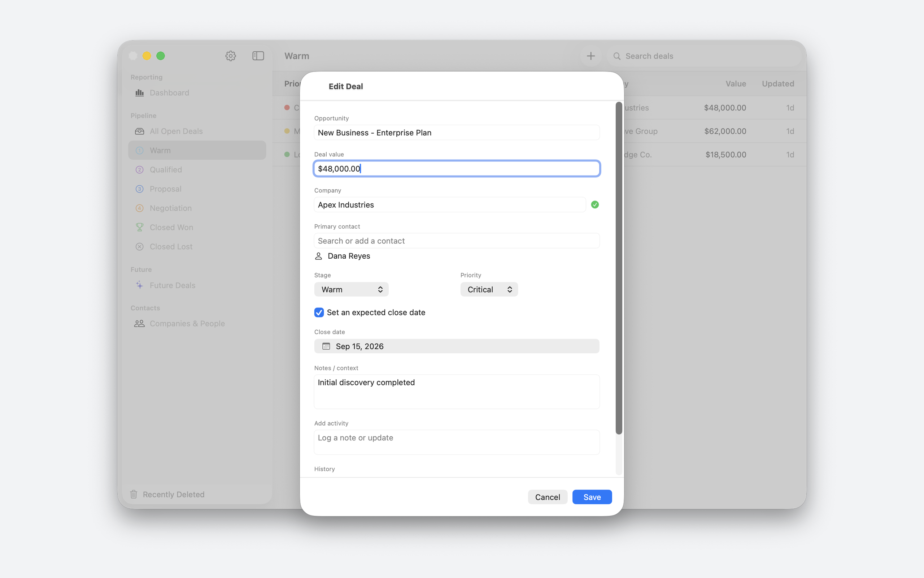Viewport: 924px width, 578px height.
Task: Click Log a note or update field
Action: (457, 442)
